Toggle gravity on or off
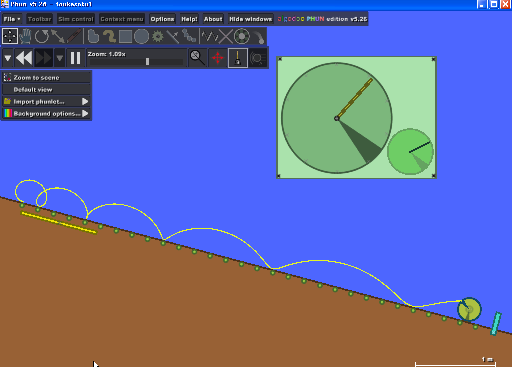The width and height of the screenshot is (512, 368). point(238,58)
